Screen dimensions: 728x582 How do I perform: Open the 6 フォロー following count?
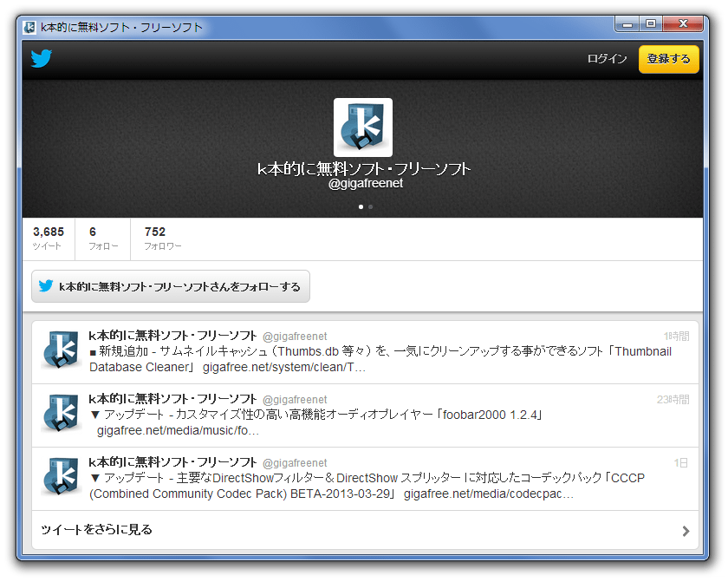(x=102, y=239)
